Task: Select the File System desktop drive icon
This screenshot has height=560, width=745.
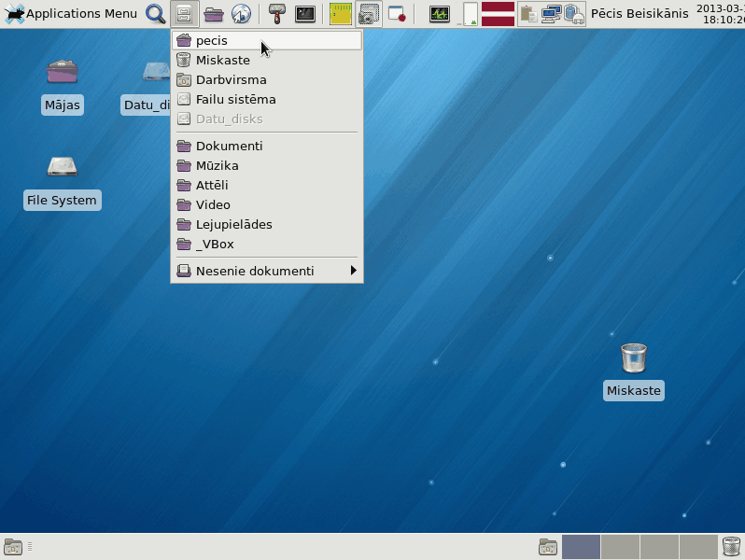Action: click(63, 167)
